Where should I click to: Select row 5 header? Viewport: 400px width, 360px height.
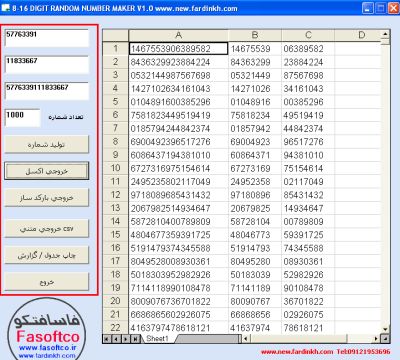coord(115,102)
